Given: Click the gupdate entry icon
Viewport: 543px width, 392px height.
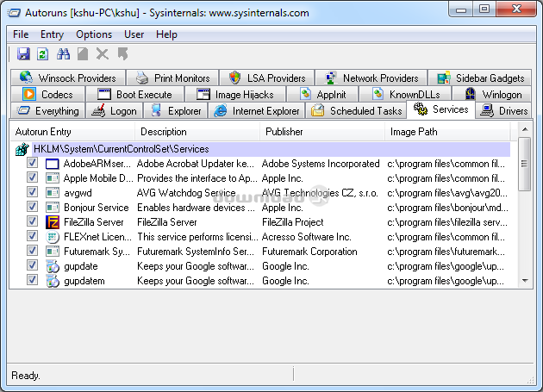Looking at the screenshot, I should click(53, 266).
